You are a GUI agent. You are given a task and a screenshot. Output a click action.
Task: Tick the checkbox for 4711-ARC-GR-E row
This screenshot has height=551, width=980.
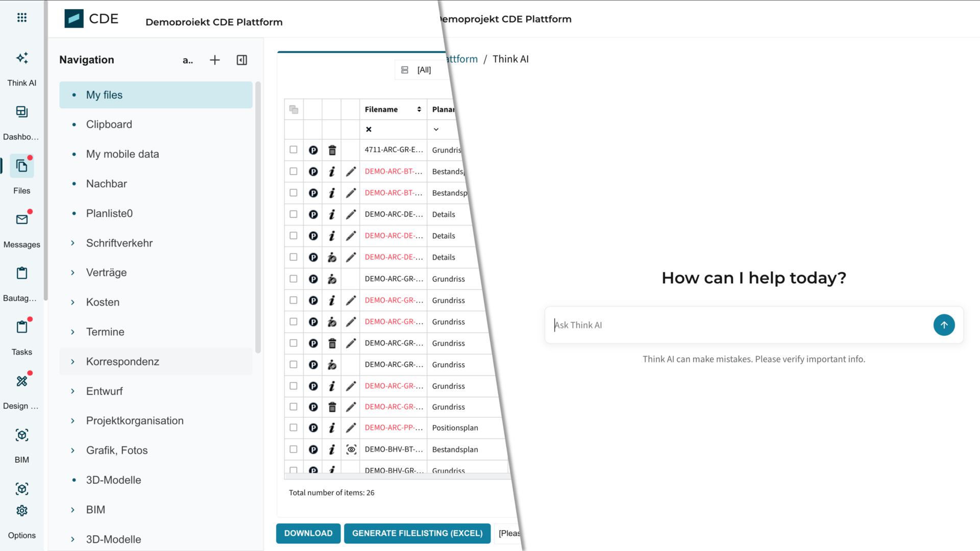coord(293,150)
